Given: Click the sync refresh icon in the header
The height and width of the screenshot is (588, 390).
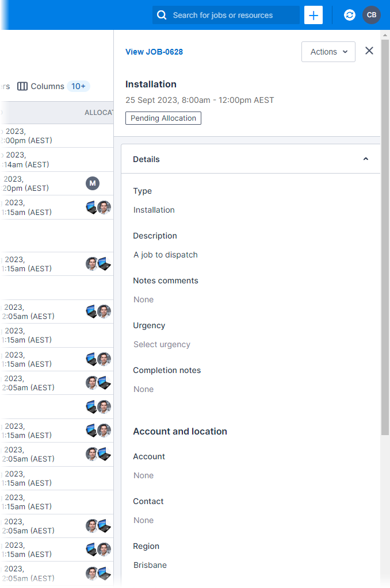Looking at the screenshot, I should pyautogui.click(x=349, y=15).
